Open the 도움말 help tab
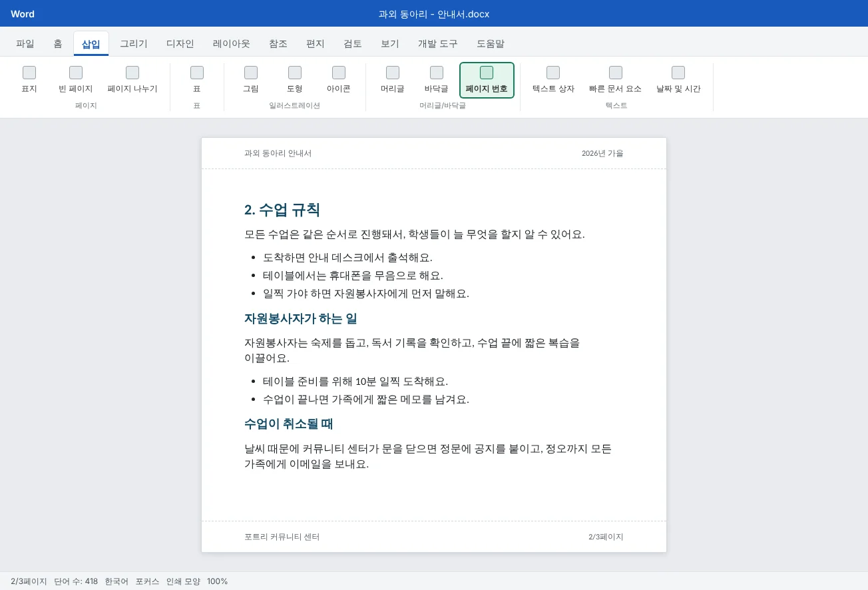Viewport: 868px width, 590px height. tap(491, 44)
